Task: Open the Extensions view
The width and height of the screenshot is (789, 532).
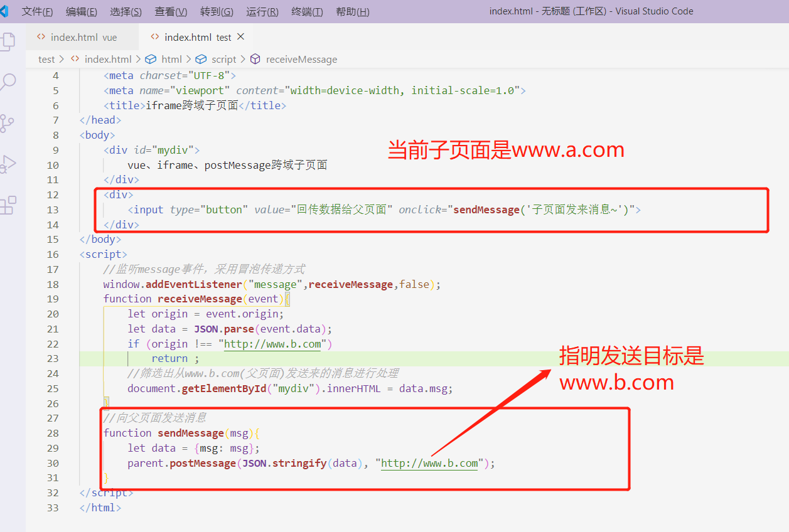Action: (8, 205)
